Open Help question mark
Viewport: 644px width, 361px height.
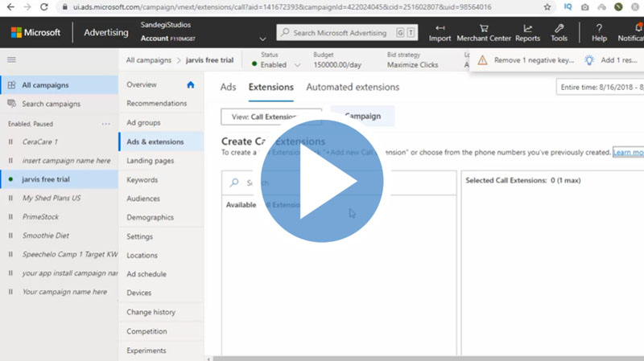tap(599, 33)
